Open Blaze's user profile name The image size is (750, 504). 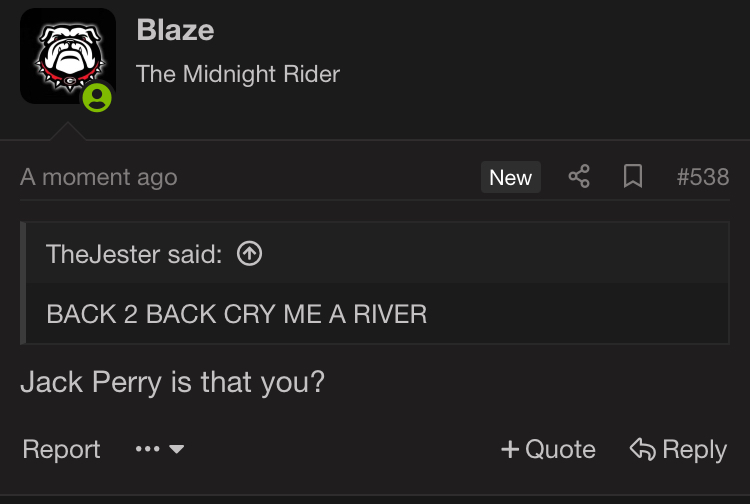click(x=175, y=30)
